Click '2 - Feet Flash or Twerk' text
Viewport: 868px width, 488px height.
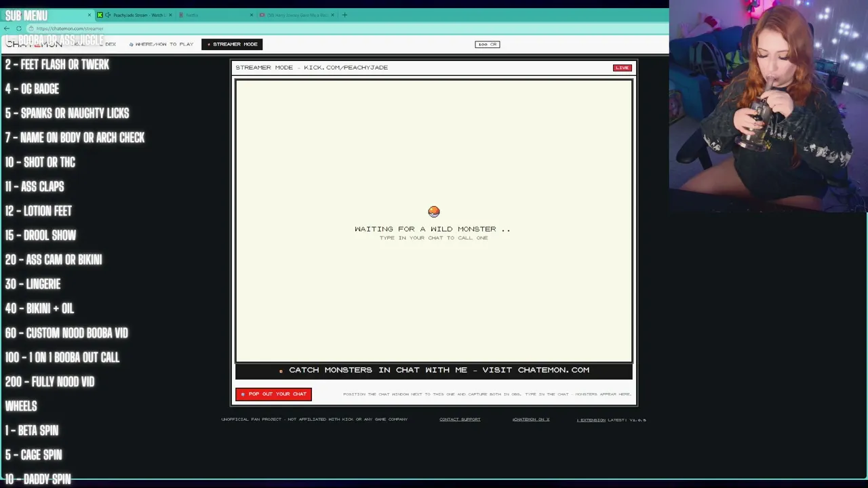point(57,64)
